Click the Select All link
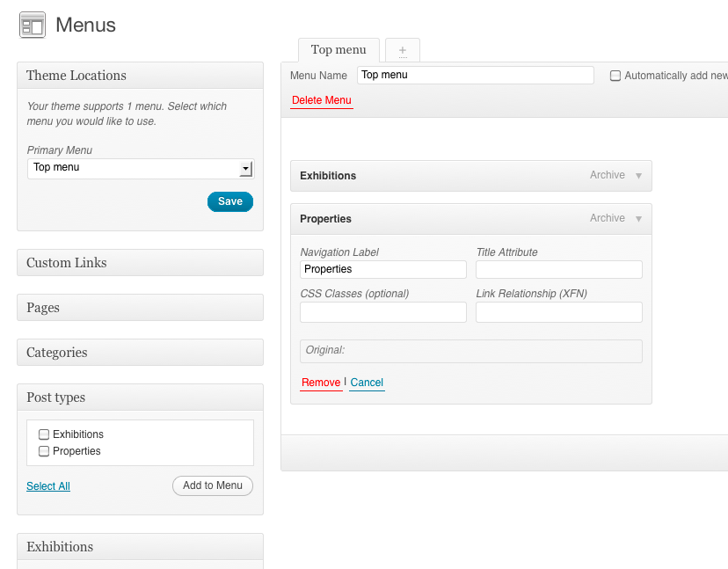Screen dimensions: 728x569 (48, 486)
